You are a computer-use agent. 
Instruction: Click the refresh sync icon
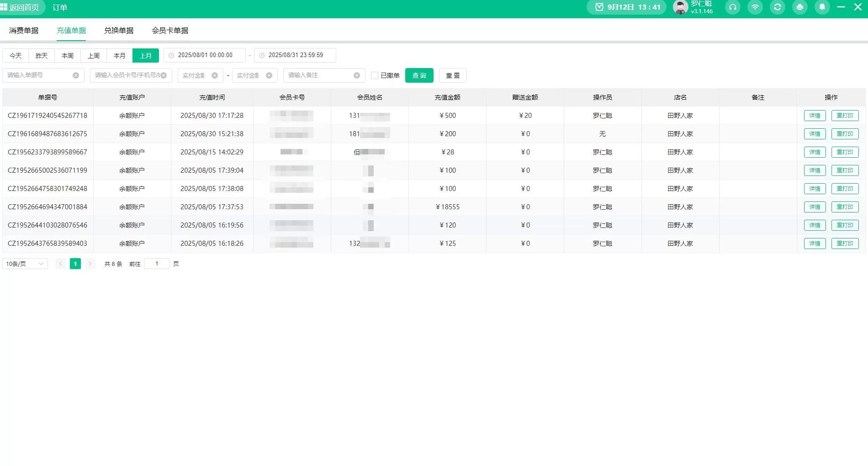point(777,7)
